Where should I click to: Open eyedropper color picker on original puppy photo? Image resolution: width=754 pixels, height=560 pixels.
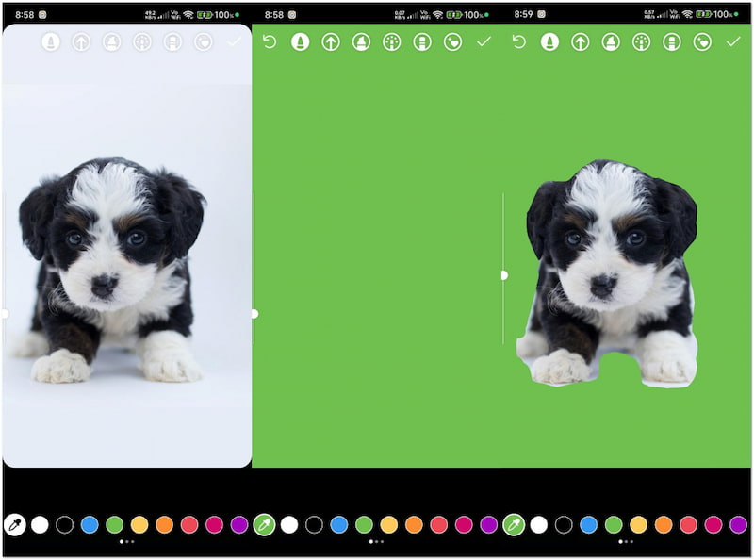(15, 524)
